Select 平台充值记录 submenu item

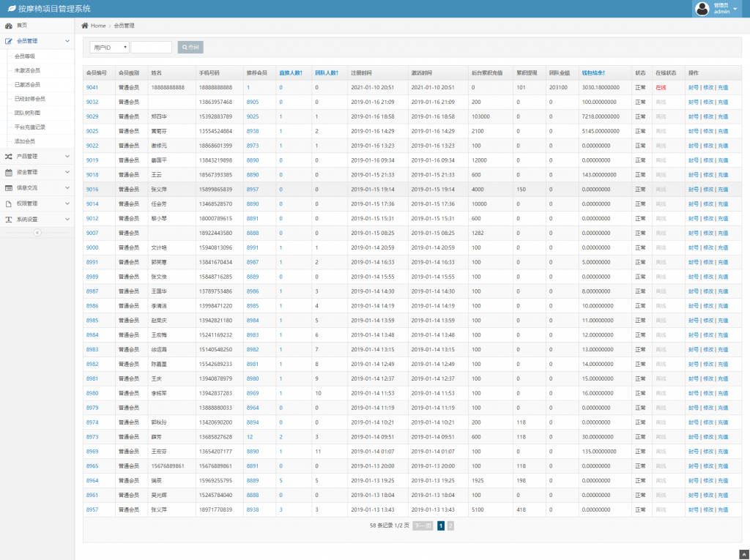(31, 127)
